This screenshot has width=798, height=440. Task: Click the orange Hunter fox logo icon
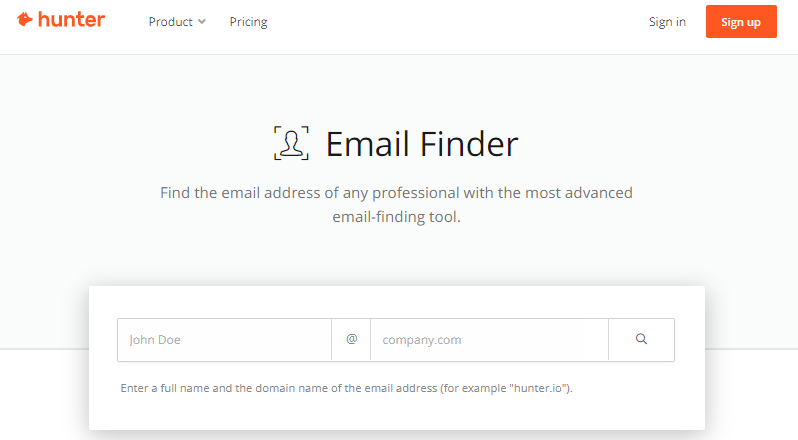click(24, 19)
